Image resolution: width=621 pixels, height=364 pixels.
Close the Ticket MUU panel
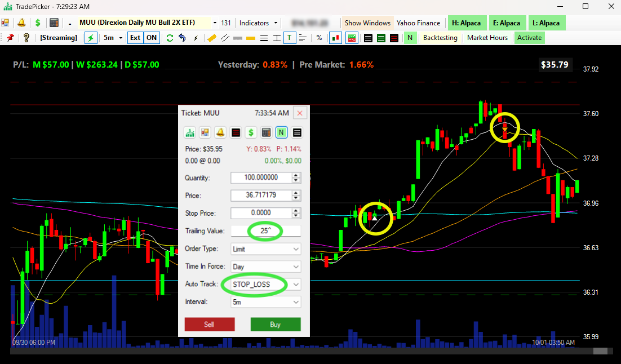point(300,113)
